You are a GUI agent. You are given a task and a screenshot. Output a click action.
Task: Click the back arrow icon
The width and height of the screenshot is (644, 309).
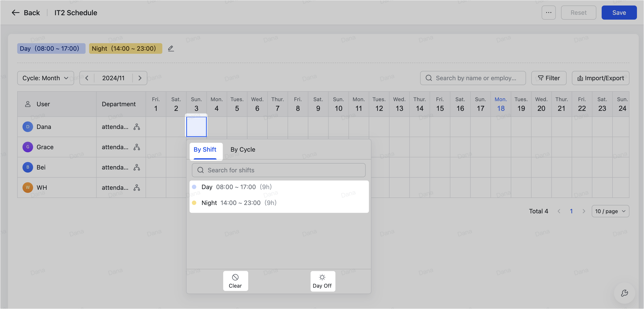(15, 13)
